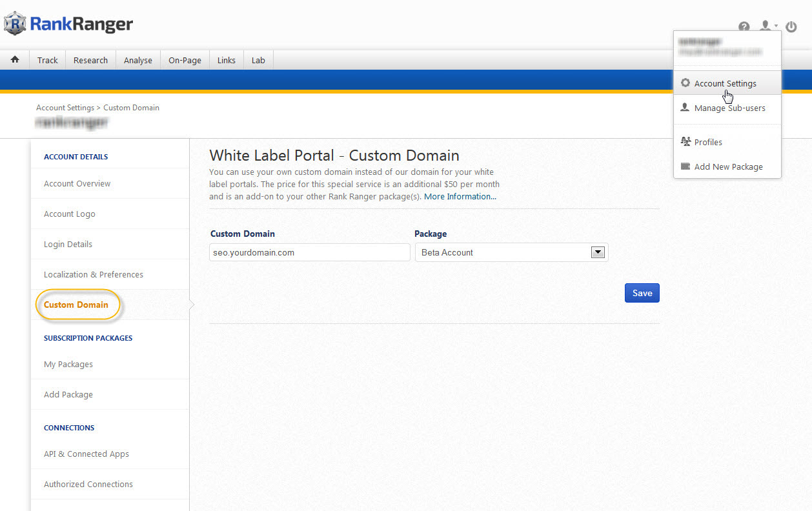
Task: Open Localization & Preferences in the sidebar
Action: pyautogui.click(x=94, y=274)
